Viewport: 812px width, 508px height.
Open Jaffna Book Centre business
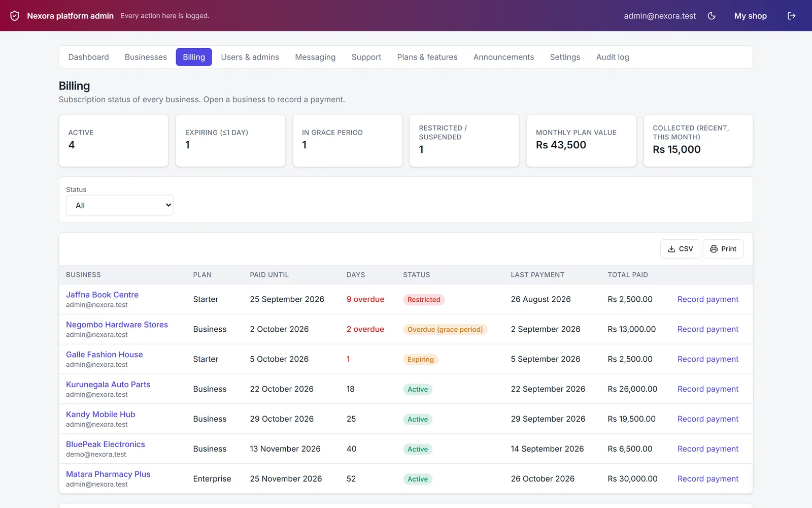tap(102, 295)
